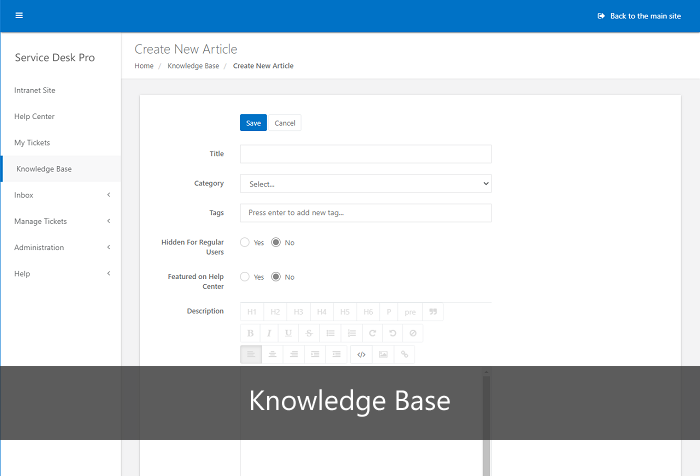The image size is (700, 476).
Task: Expand the Administration sidebar section
Action: click(61, 247)
